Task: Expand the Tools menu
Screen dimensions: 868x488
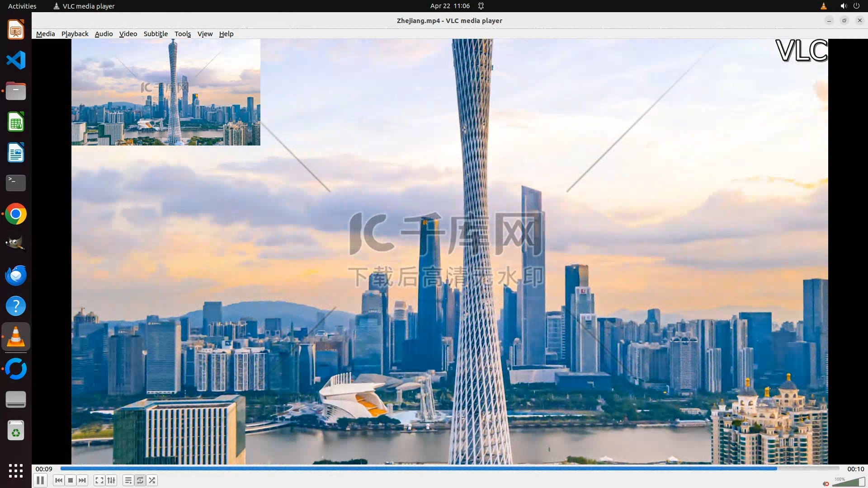Action: pyautogui.click(x=183, y=34)
